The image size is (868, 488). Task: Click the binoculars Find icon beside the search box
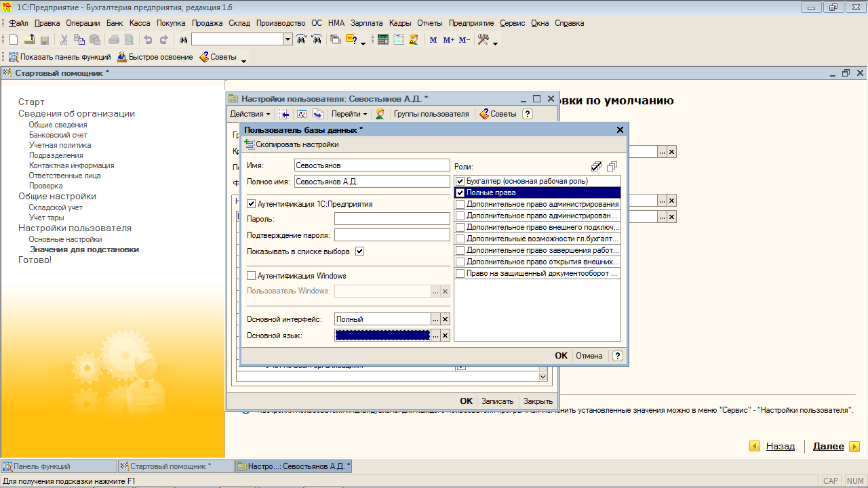(183, 40)
